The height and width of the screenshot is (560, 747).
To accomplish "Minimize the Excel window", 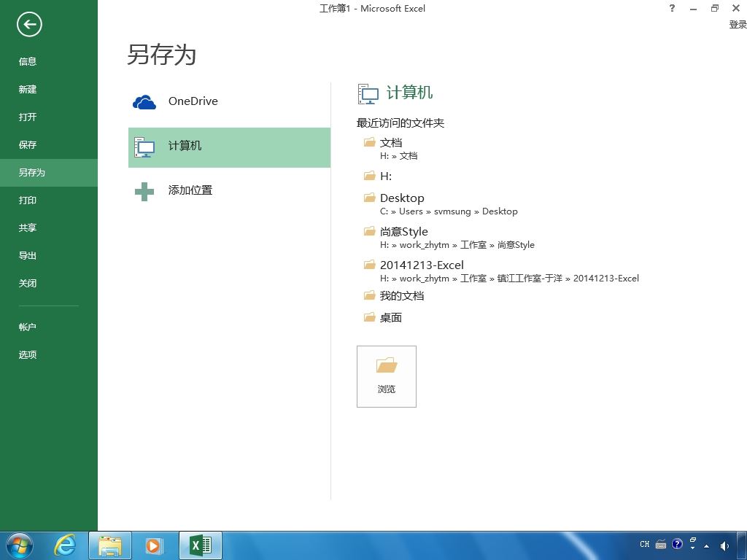I will 693,9.
